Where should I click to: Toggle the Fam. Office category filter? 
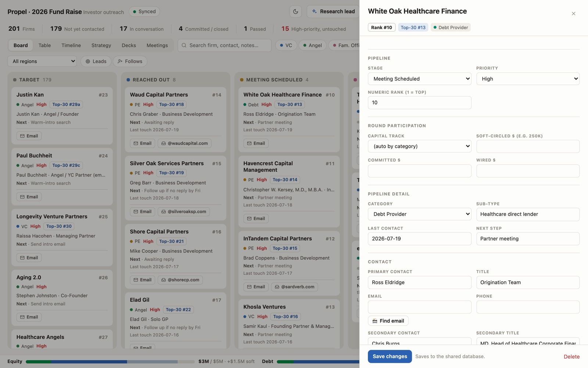tap(344, 45)
